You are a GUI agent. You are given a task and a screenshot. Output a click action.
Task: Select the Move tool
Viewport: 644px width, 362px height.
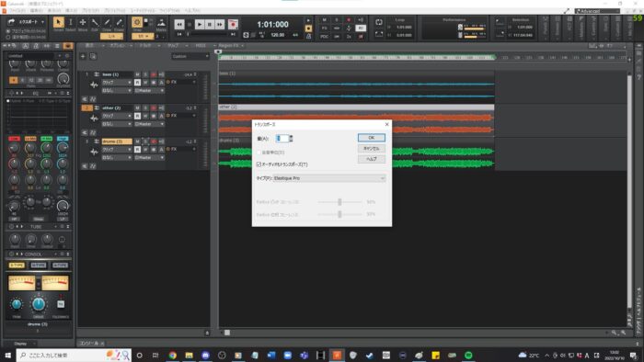(83, 22)
